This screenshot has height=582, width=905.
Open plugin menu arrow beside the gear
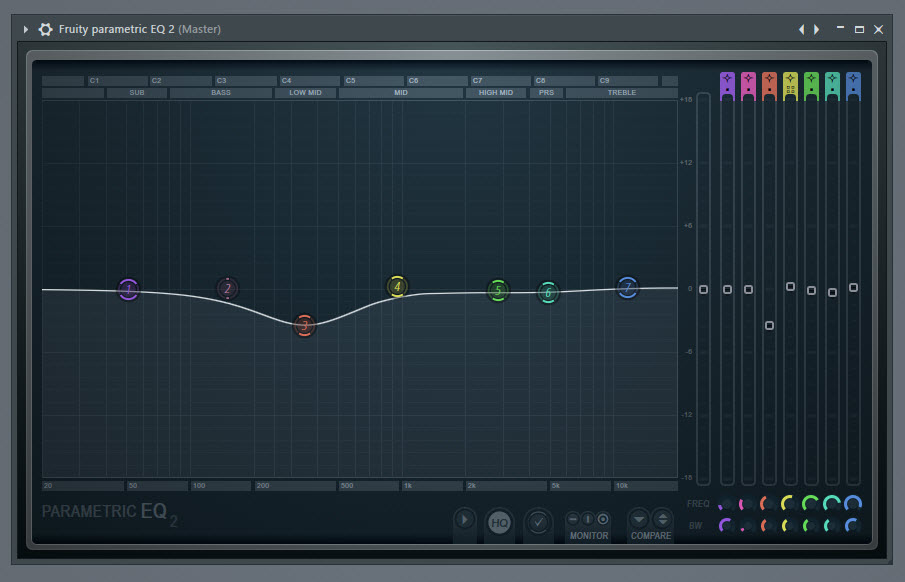point(25,29)
